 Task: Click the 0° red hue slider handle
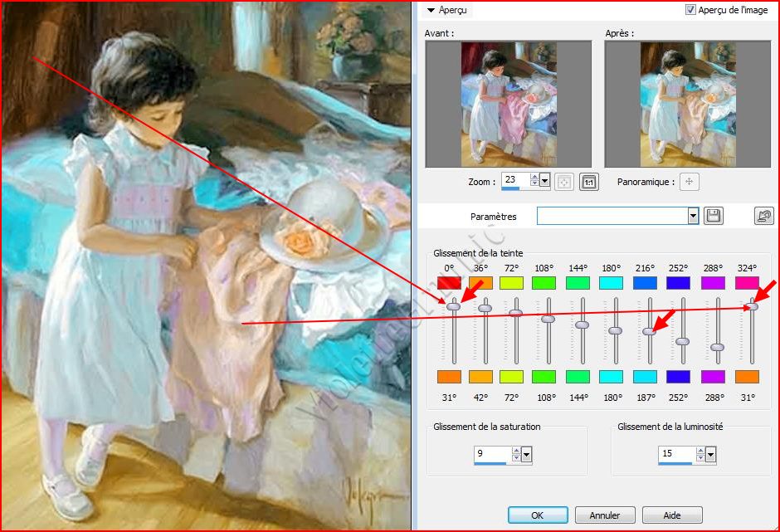453,307
